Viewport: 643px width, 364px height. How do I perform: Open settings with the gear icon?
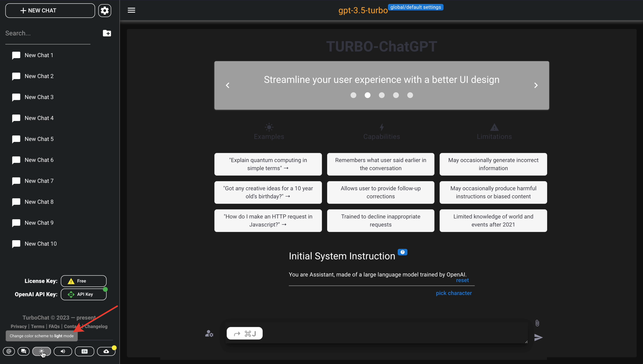(105, 10)
